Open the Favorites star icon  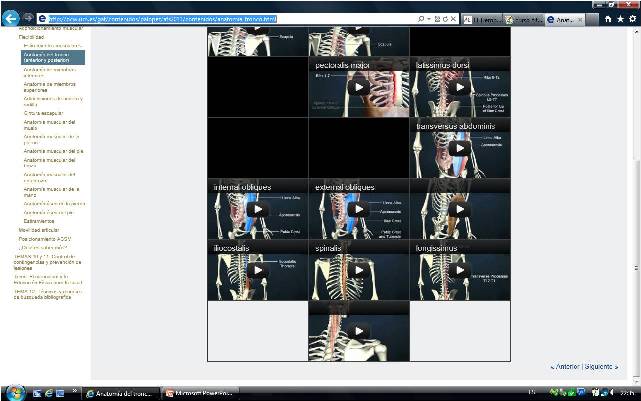tap(619, 18)
